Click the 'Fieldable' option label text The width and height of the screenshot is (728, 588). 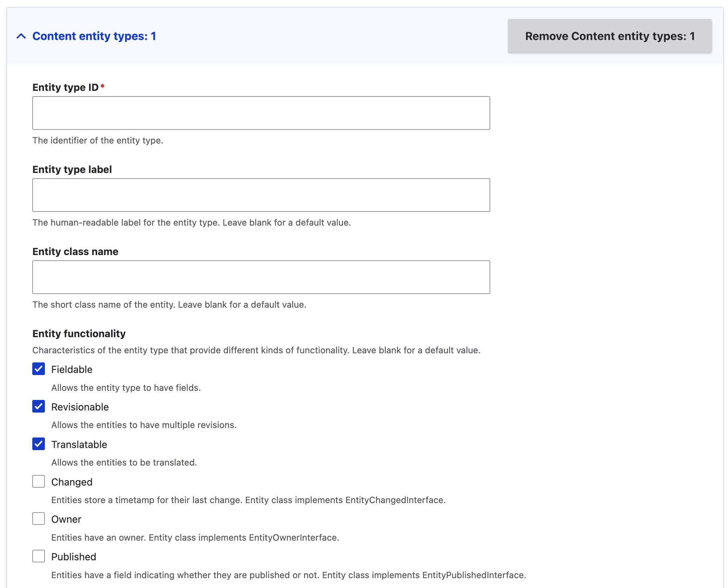(x=72, y=369)
